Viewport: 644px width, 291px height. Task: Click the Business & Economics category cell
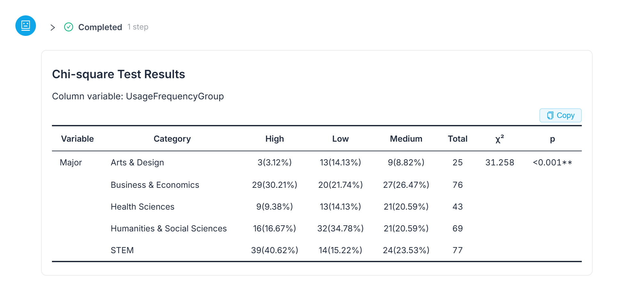(155, 185)
